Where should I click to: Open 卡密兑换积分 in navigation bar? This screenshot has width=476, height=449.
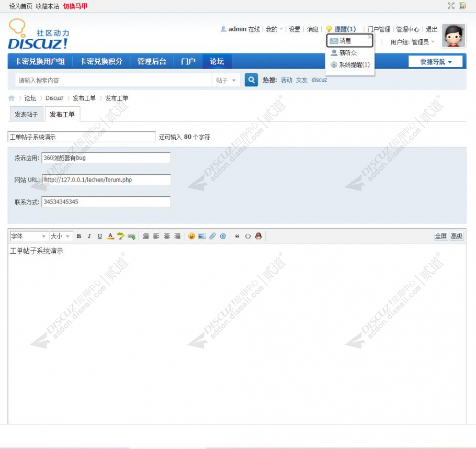tap(101, 61)
